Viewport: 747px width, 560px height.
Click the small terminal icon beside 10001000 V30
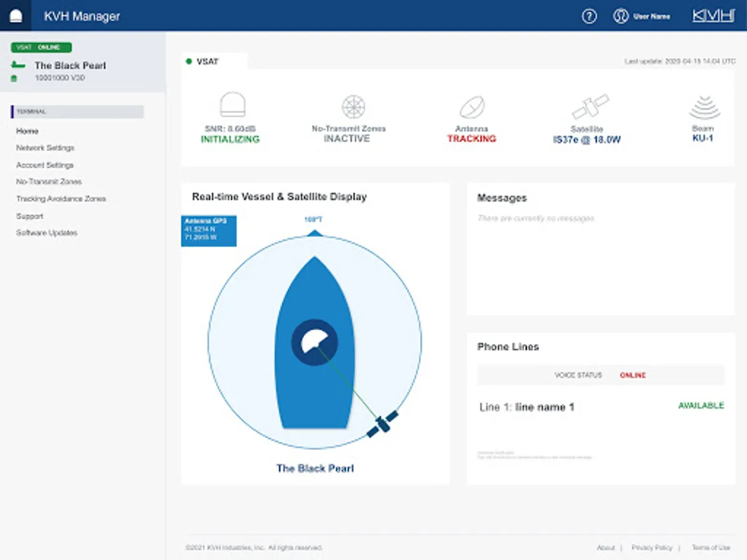[x=14, y=78]
